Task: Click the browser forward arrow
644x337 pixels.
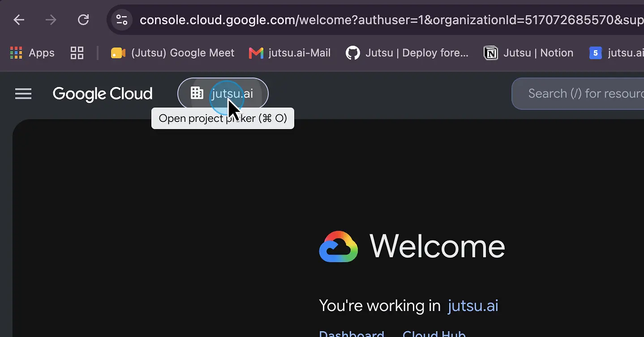Action: click(x=51, y=20)
